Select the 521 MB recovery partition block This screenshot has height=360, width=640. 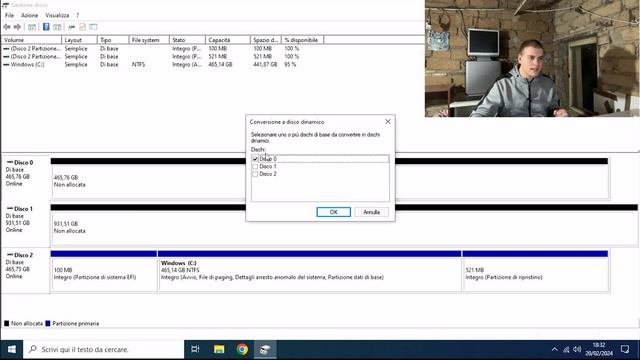[535, 271]
